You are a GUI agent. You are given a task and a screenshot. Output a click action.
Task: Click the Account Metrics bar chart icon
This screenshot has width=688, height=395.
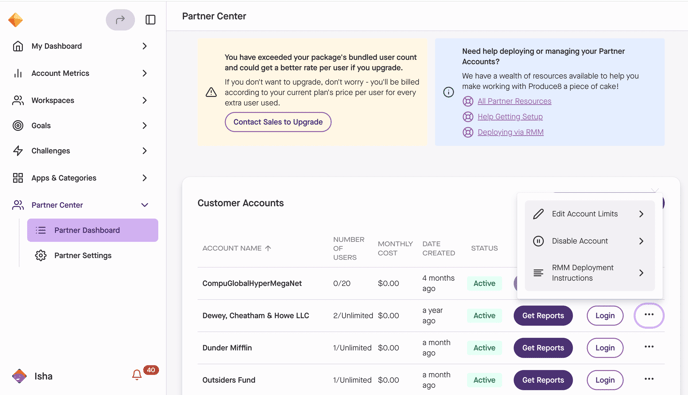point(18,73)
